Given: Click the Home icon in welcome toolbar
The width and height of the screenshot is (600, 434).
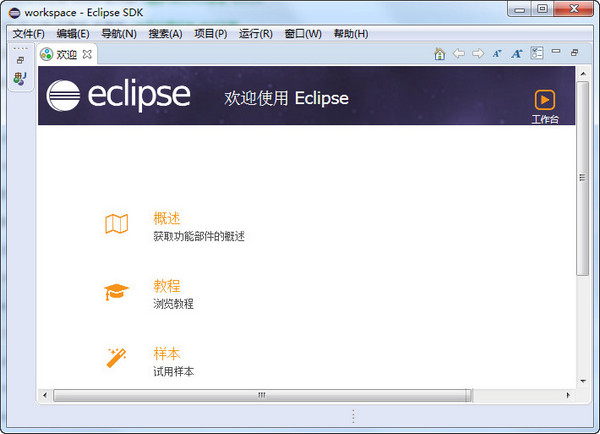Looking at the screenshot, I should coord(440,54).
